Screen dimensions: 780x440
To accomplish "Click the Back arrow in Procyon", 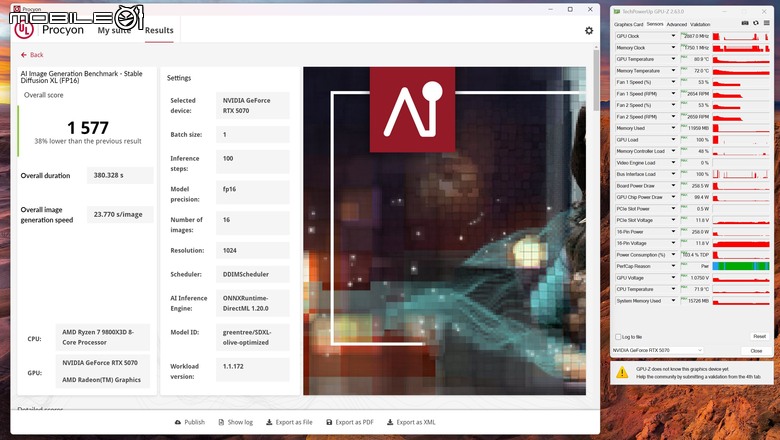I will [23, 55].
